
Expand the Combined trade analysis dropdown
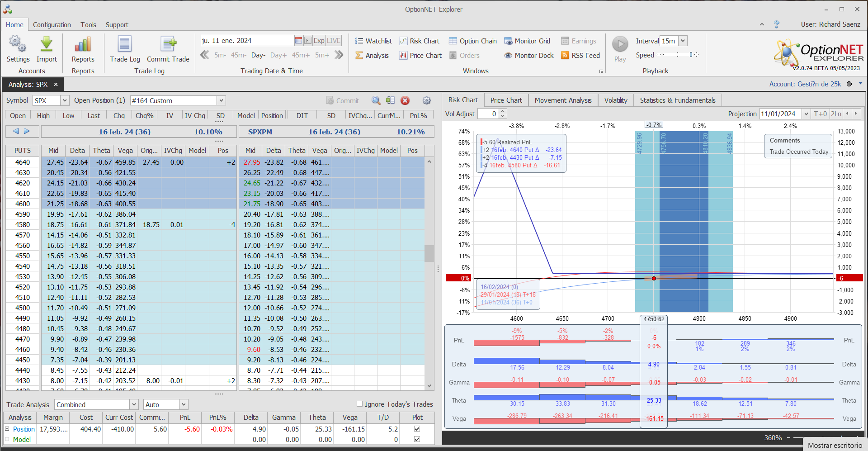(134, 404)
